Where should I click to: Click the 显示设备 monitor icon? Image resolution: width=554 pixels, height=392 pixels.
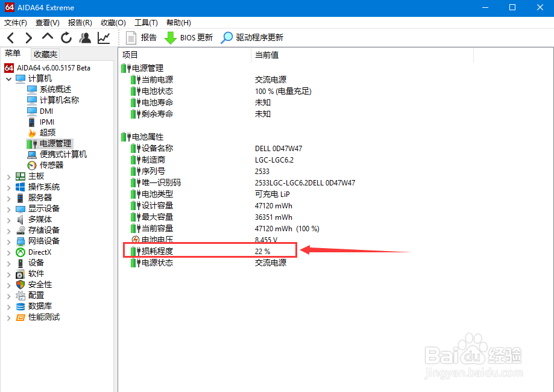click(x=20, y=209)
